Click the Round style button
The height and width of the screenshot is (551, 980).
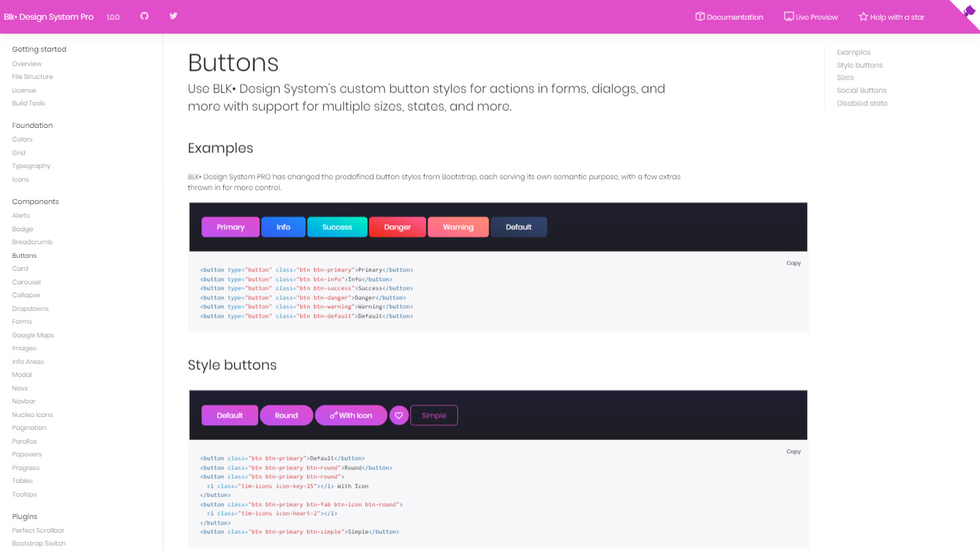[287, 416]
